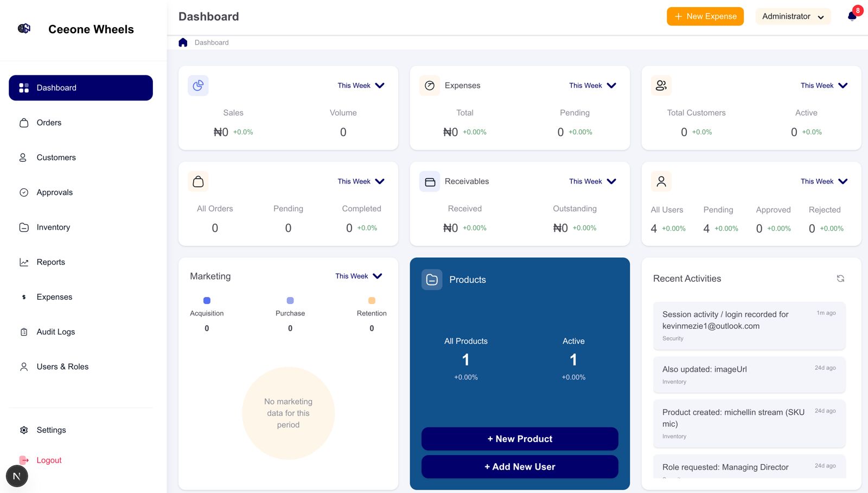Open the 'Role requested: Managing Director' activity
Viewport: 868px width, 493px height.
749,467
